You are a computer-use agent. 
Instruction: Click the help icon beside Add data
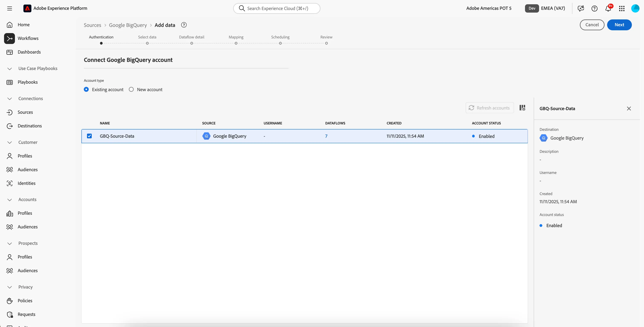click(184, 25)
